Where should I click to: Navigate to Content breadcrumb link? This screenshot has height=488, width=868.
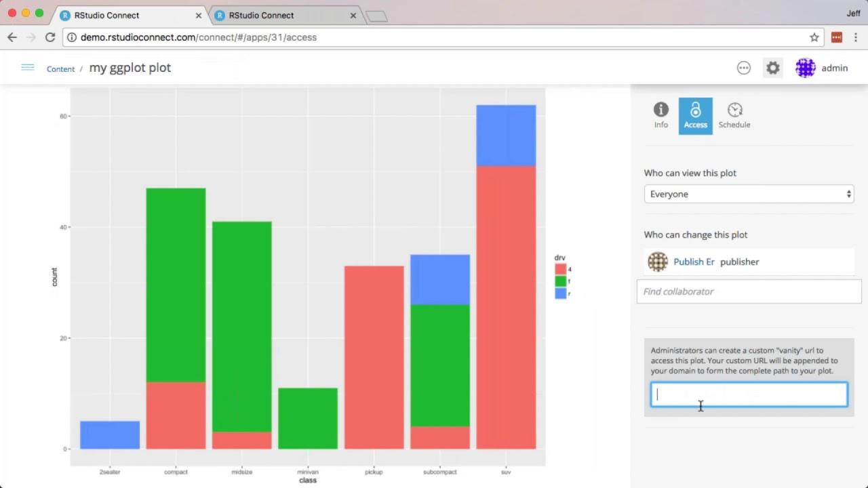tap(60, 68)
